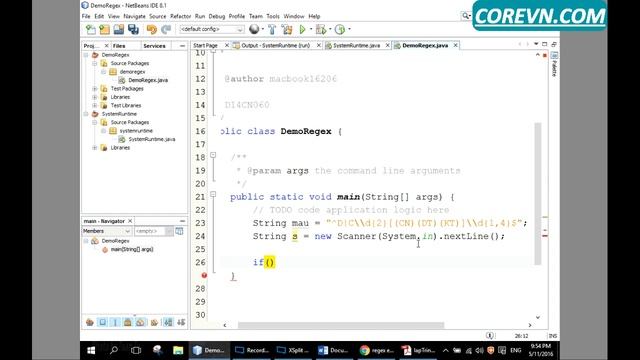This screenshot has width=640, height=360.
Task: Click the Build Project hammer icon
Action: [272, 29]
